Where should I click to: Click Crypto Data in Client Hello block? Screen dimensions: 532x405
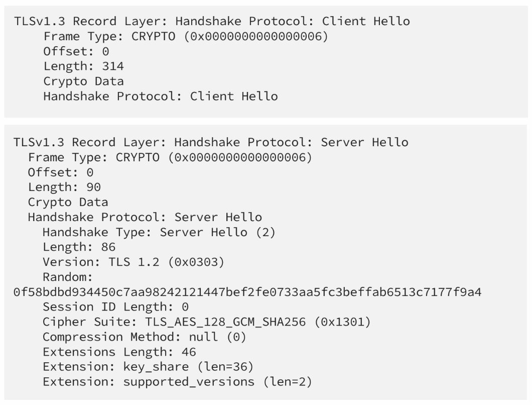83,81
